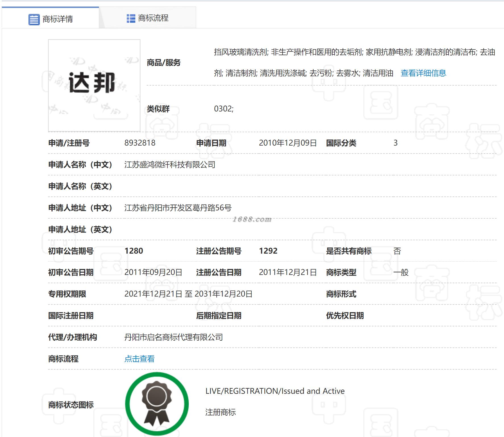Click the 国际分类 label
504x437 pixels.
pyautogui.click(x=341, y=143)
